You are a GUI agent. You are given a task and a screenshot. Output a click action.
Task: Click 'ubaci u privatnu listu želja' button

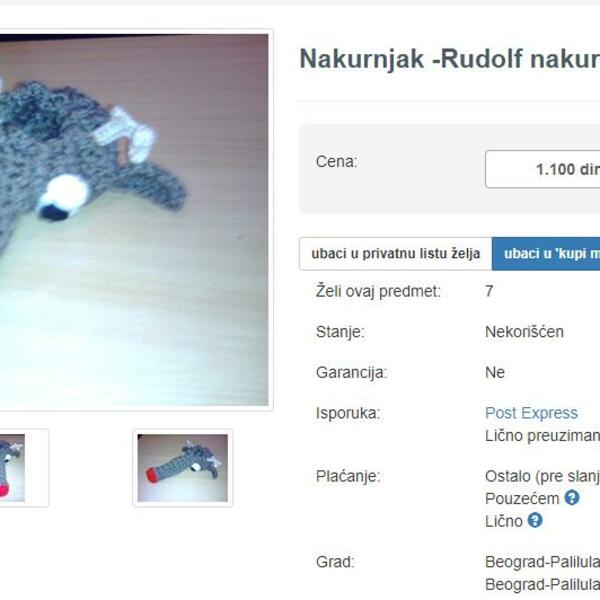click(396, 253)
